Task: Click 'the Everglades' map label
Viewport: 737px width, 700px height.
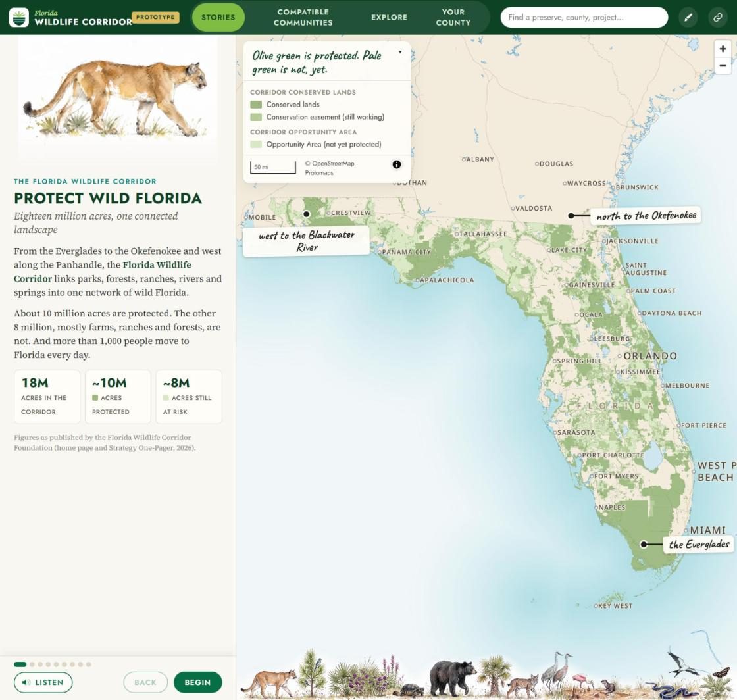Action: 699,544
